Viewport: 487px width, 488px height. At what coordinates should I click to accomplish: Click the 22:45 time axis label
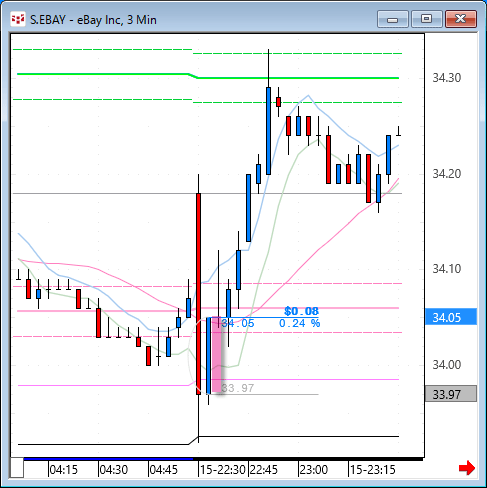[x=263, y=470]
